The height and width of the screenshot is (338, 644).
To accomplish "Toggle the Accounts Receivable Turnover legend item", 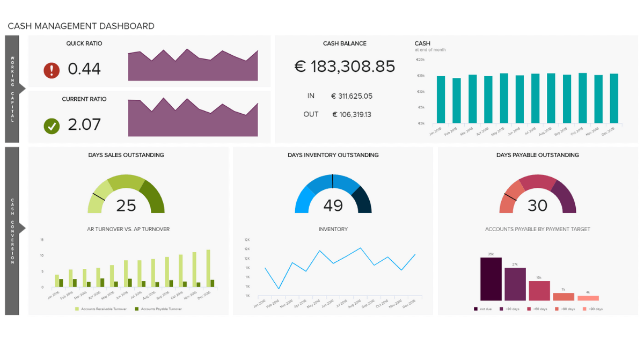I will click(x=101, y=309).
